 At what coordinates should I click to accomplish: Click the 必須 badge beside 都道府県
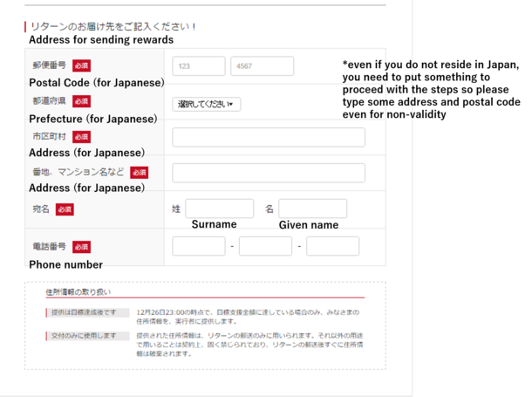point(81,101)
